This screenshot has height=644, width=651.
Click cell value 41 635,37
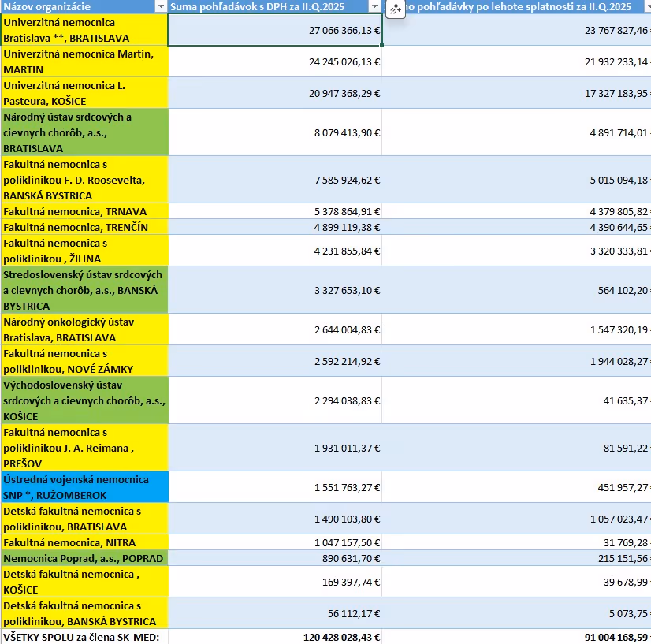(626, 401)
